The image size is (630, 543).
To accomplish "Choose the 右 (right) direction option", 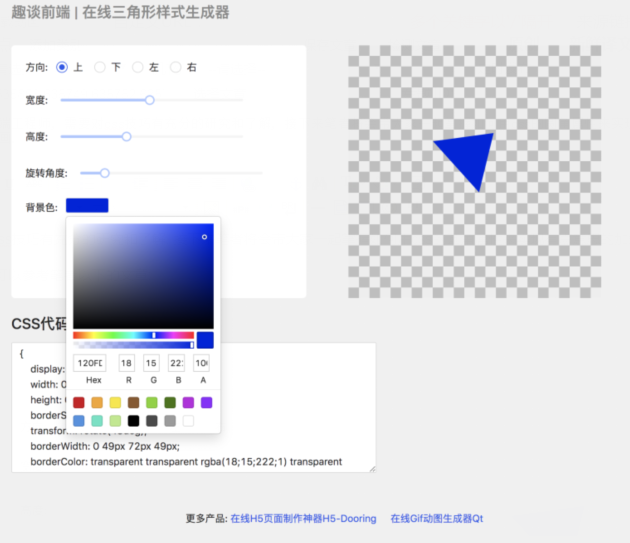I will click(x=175, y=67).
